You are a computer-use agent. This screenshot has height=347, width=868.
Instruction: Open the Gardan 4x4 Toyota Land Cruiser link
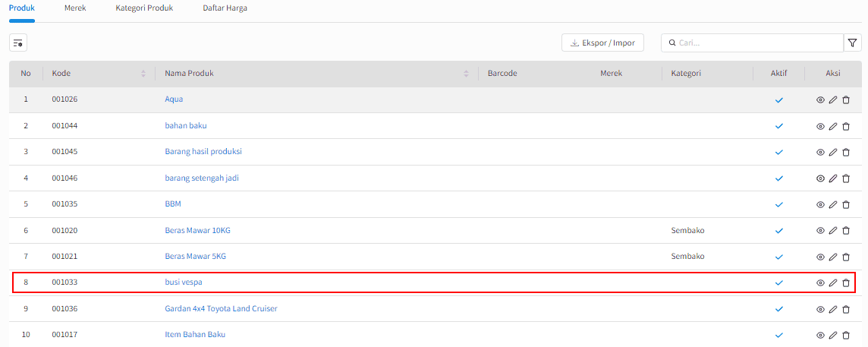[x=221, y=308]
